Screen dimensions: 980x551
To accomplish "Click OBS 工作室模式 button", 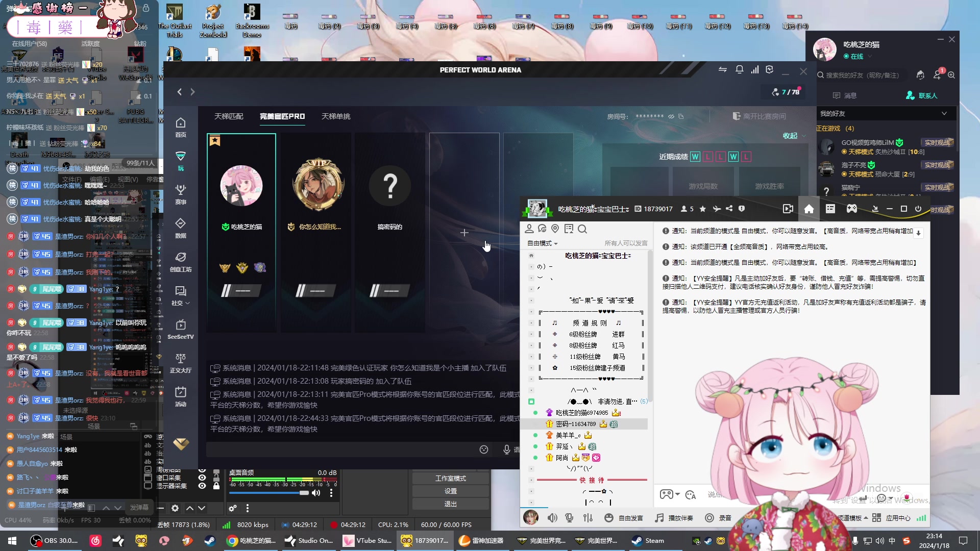I will coord(451,479).
